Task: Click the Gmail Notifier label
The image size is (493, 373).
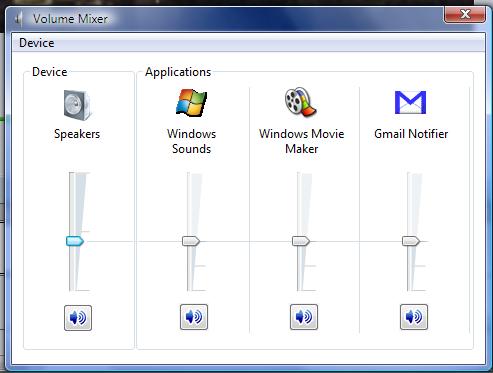Action: pyautogui.click(x=411, y=134)
